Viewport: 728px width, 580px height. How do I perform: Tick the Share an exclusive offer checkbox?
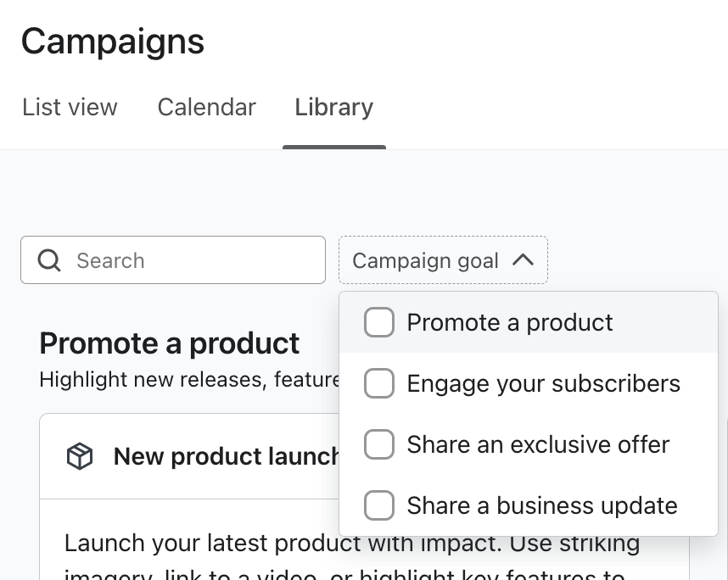click(x=379, y=444)
